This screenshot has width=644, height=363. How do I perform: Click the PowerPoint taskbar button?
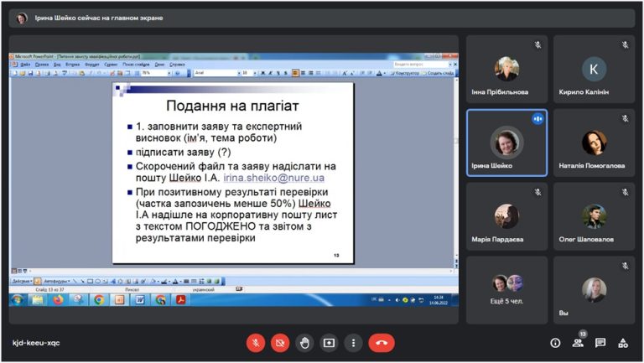(x=119, y=300)
